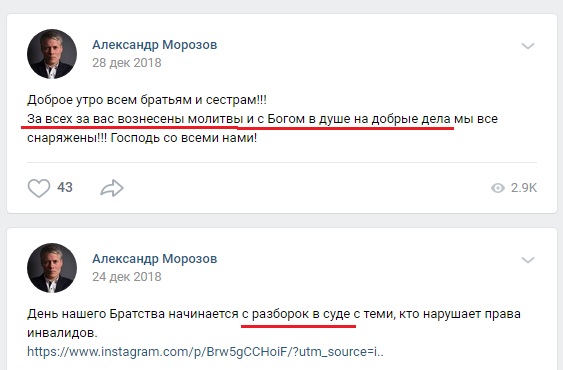Open author avatar on 28 Dec post
The width and height of the screenshot is (563, 370).
52,54
